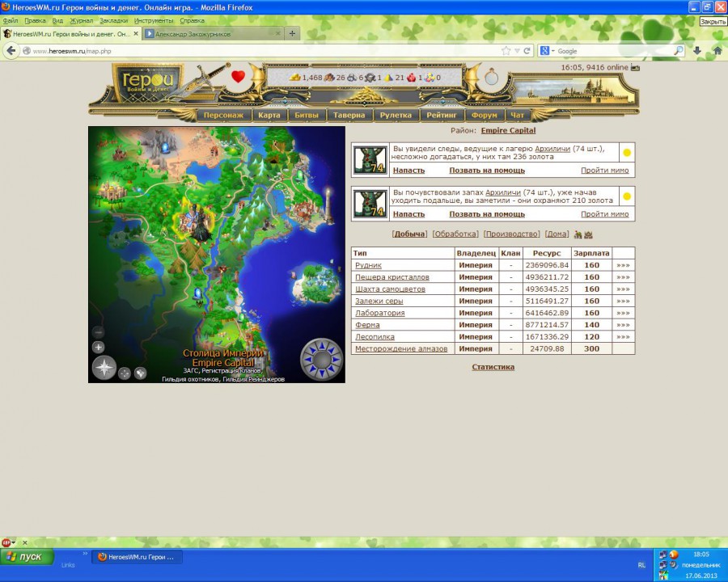Viewport: 728px width, 582px height.
Task: Open the Таверна menu
Action: pos(349,115)
